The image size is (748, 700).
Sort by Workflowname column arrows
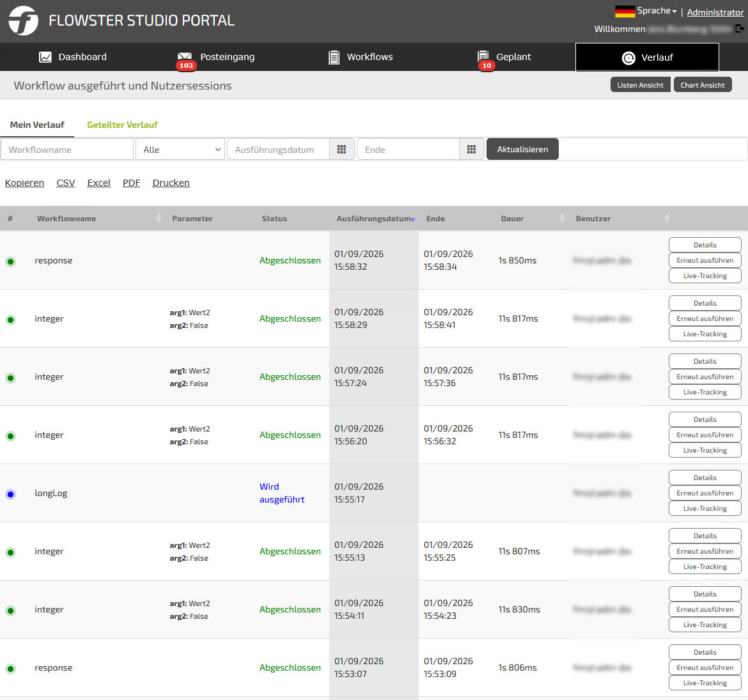pyautogui.click(x=159, y=218)
